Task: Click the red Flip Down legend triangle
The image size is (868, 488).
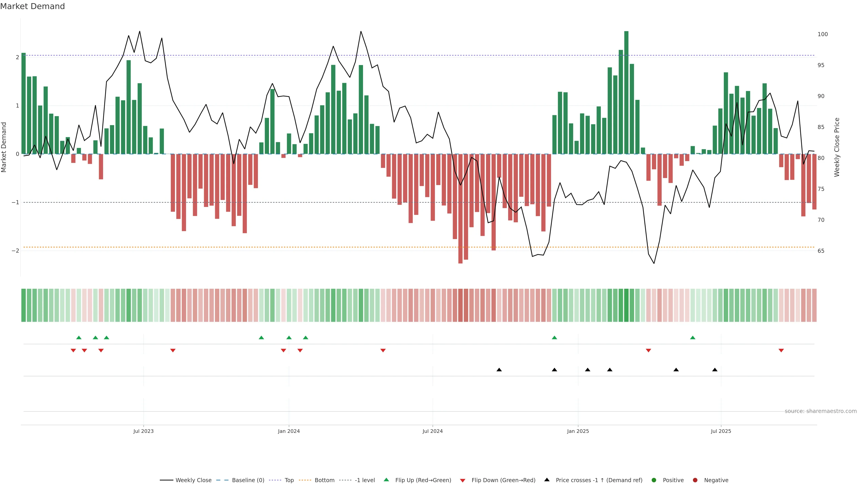Action: (463, 480)
